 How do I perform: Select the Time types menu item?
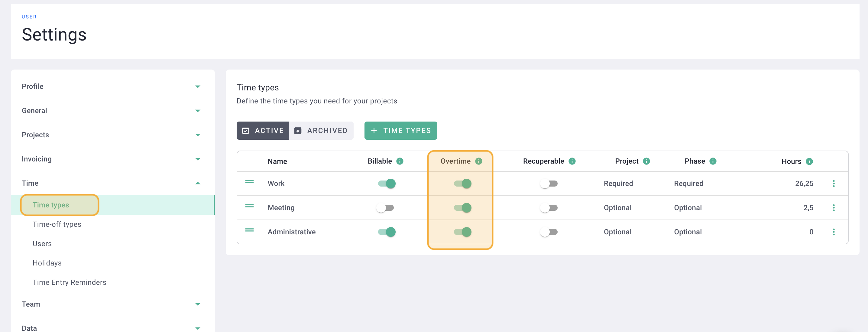pos(50,204)
